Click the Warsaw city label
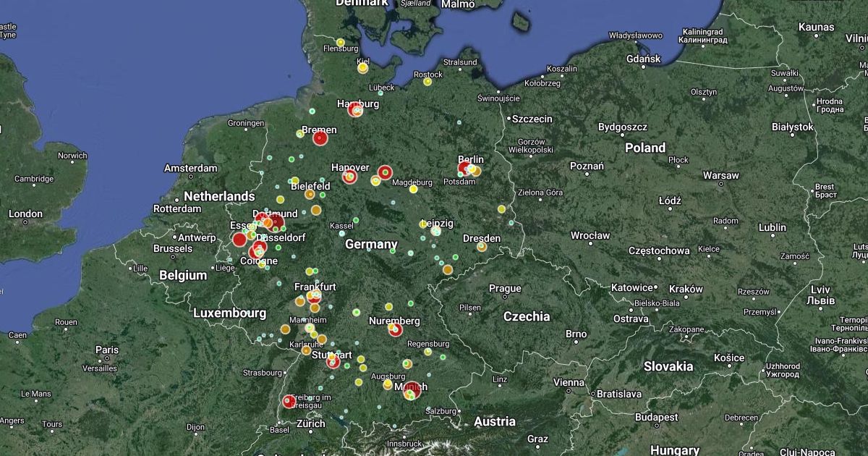 pos(720,175)
